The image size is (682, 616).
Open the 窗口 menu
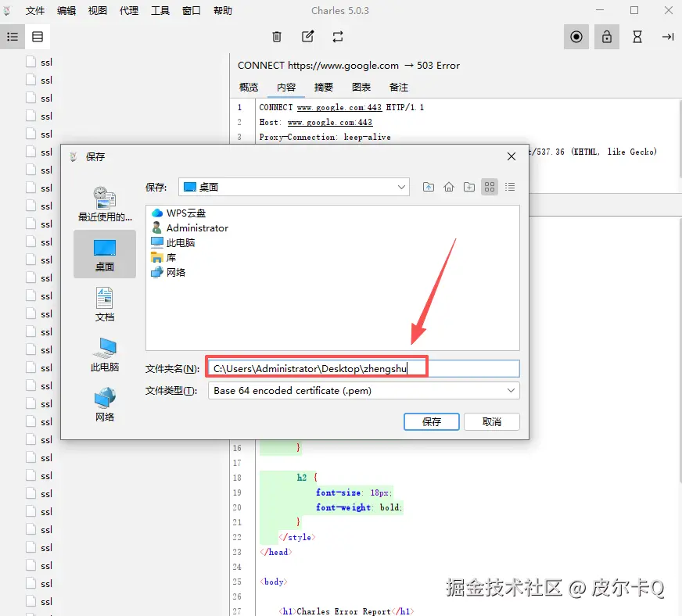pos(192,10)
